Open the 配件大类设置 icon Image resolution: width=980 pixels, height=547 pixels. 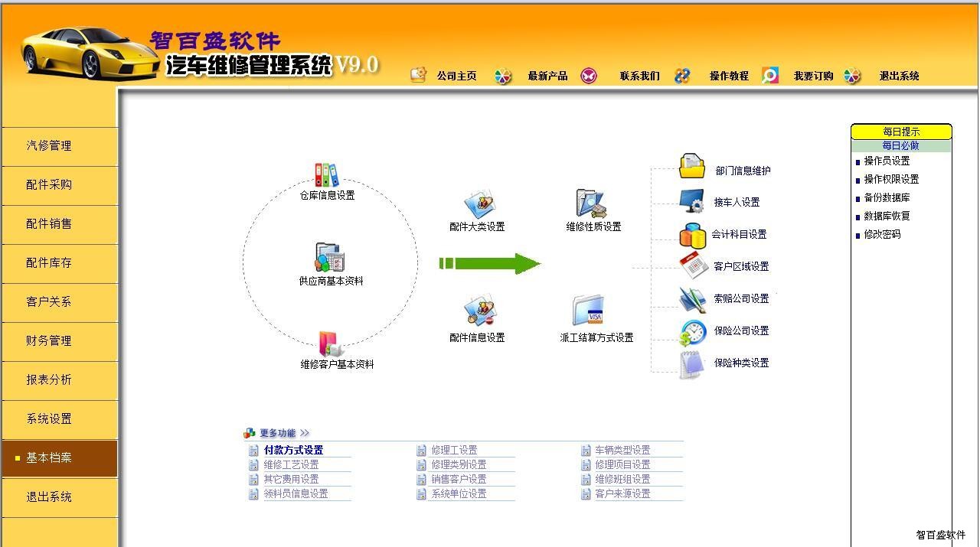(479, 205)
